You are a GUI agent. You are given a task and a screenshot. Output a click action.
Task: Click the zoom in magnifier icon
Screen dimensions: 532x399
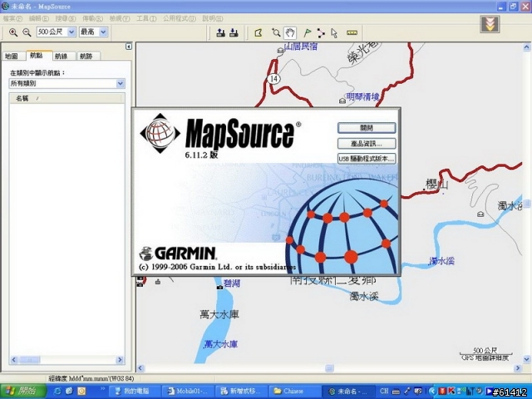pos(13,32)
